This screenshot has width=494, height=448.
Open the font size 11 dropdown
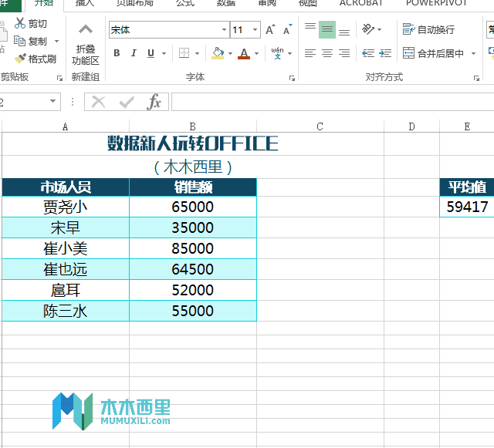255,29
